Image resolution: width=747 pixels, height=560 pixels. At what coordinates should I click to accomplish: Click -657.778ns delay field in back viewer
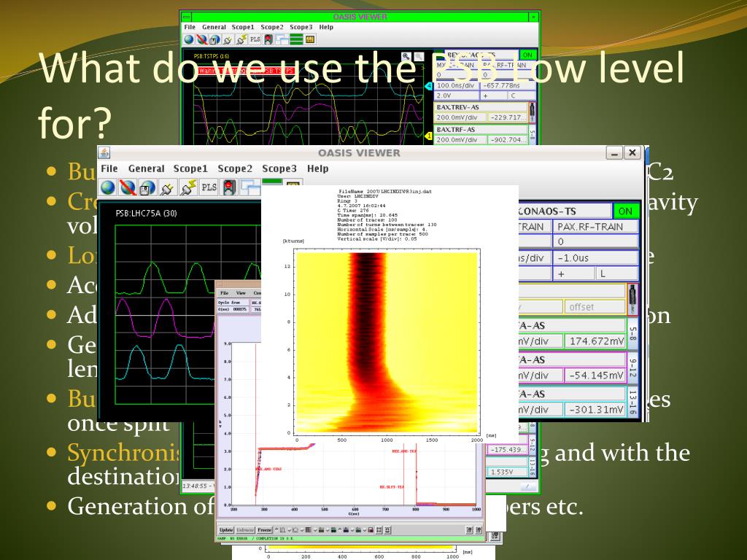click(508, 85)
